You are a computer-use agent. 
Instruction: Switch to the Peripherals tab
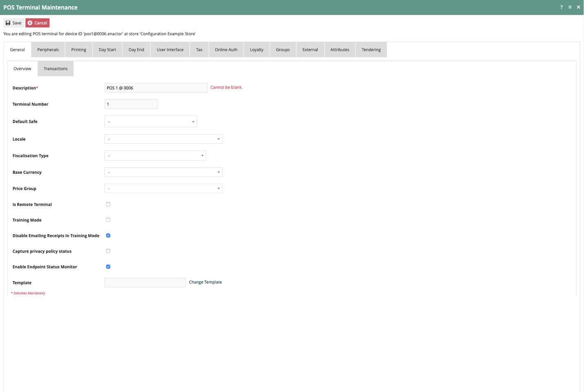[x=48, y=50]
